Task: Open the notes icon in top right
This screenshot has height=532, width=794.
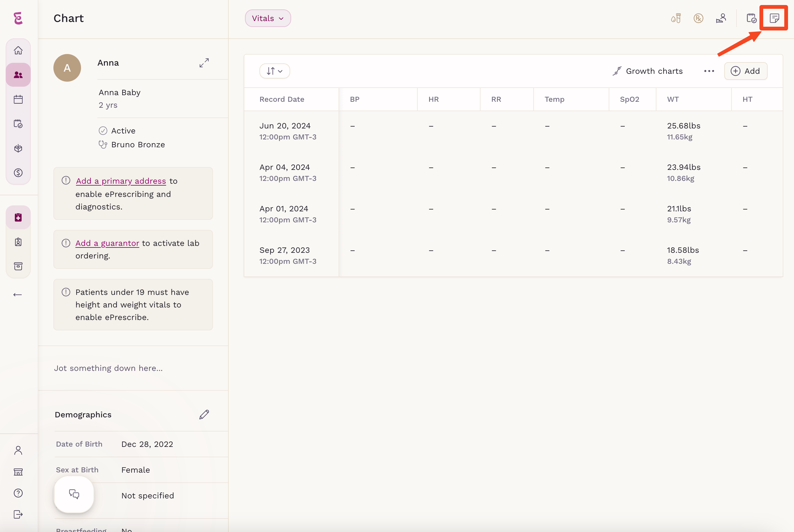Action: tap(774, 18)
